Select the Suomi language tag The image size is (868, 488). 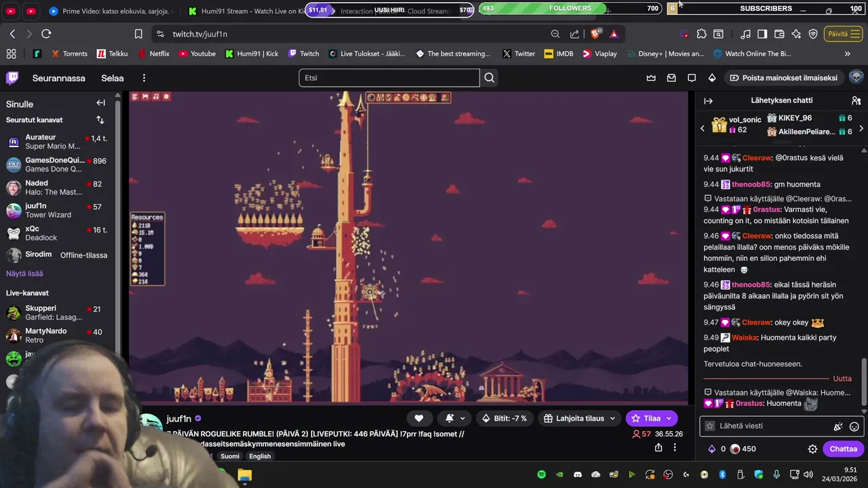tap(230, 456)
